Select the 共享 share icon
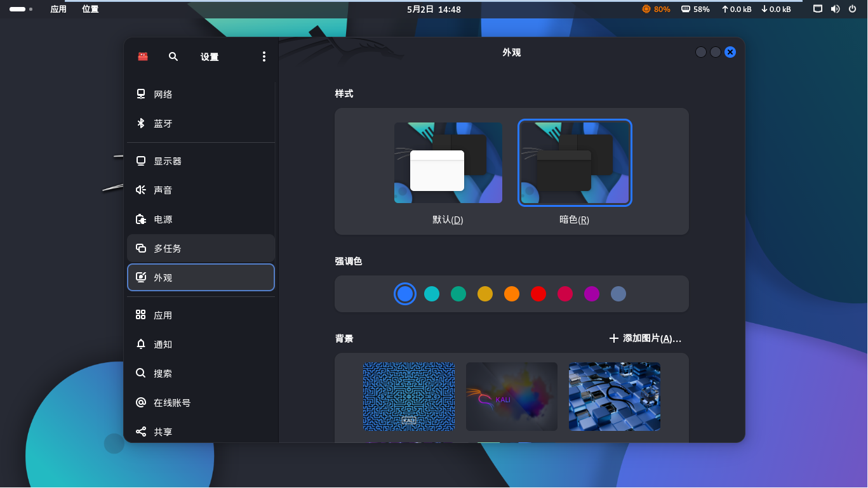 point(141,432)
